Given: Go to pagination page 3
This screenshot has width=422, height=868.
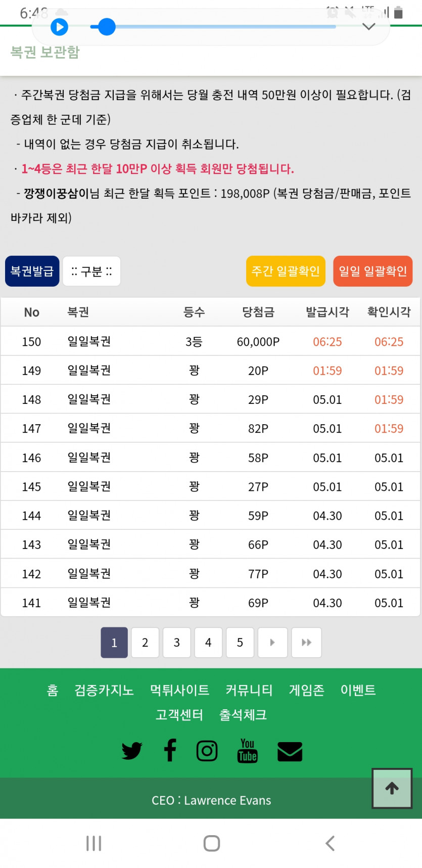Looking at the screenshot, I should (x=177, y=643).
